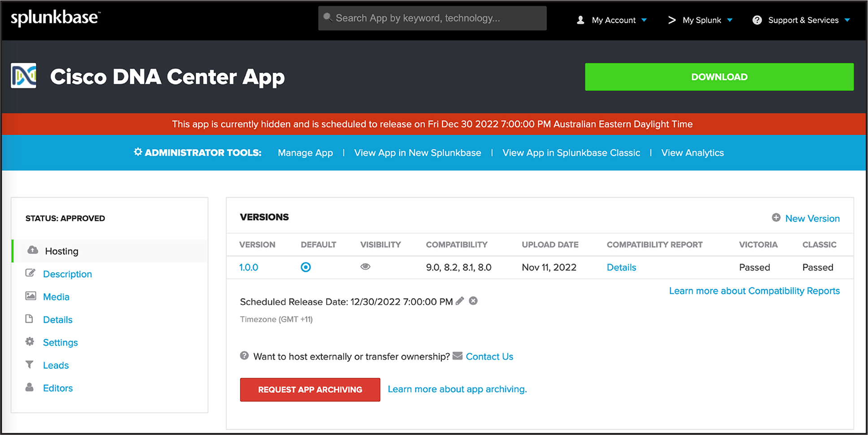Screen dimensions: 868x435
Task: Click Learn more about Compatibility Reports
Action: pyautogui.click(x=755, y=291)
